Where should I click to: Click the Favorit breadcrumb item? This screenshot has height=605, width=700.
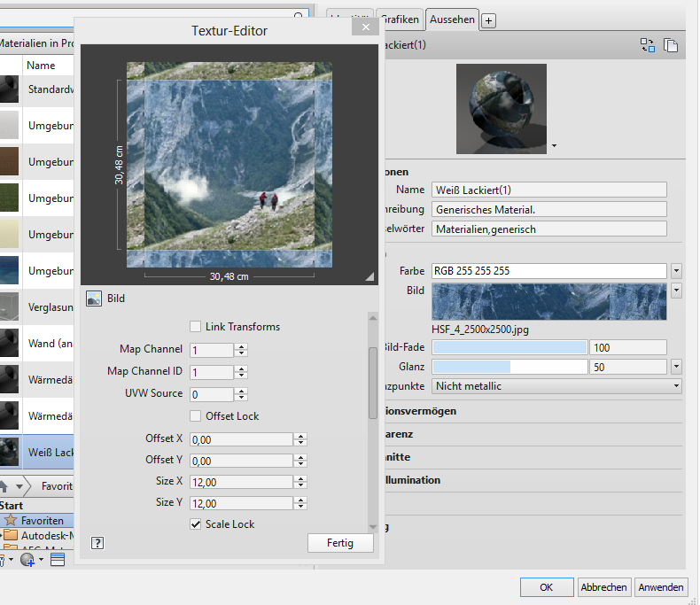pos(57,486)
